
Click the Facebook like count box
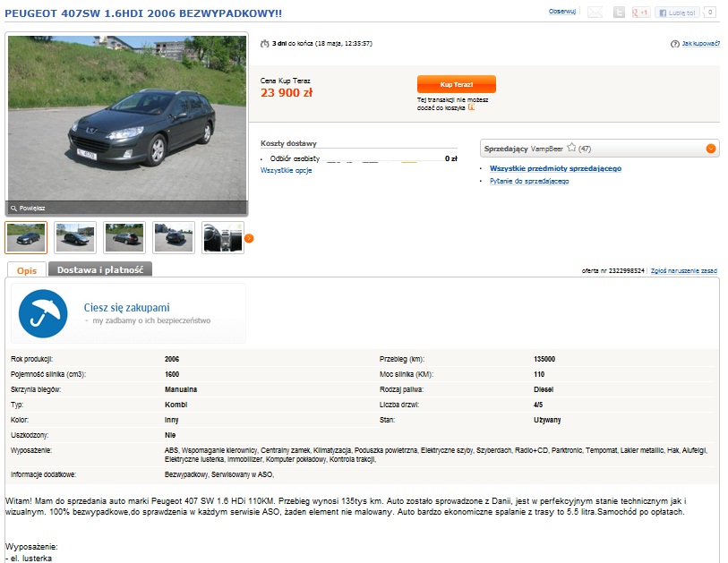click(x=709, y=13)
